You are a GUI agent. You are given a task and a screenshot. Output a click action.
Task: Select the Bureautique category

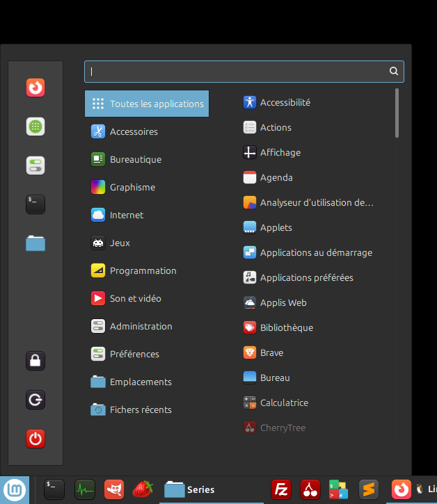135,159
